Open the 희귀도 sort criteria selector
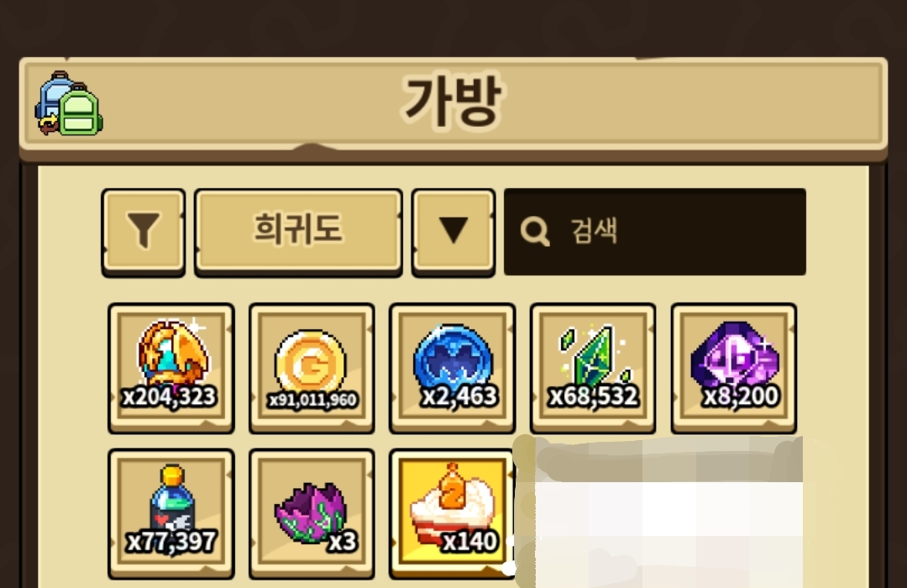This screenshot has height=588, width=907. pos(298,232)
